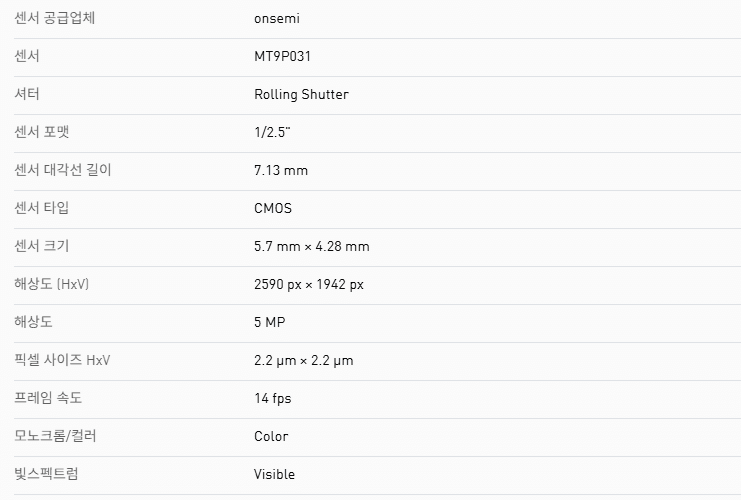Click the '모노크롬/컬러' row label

55,436
